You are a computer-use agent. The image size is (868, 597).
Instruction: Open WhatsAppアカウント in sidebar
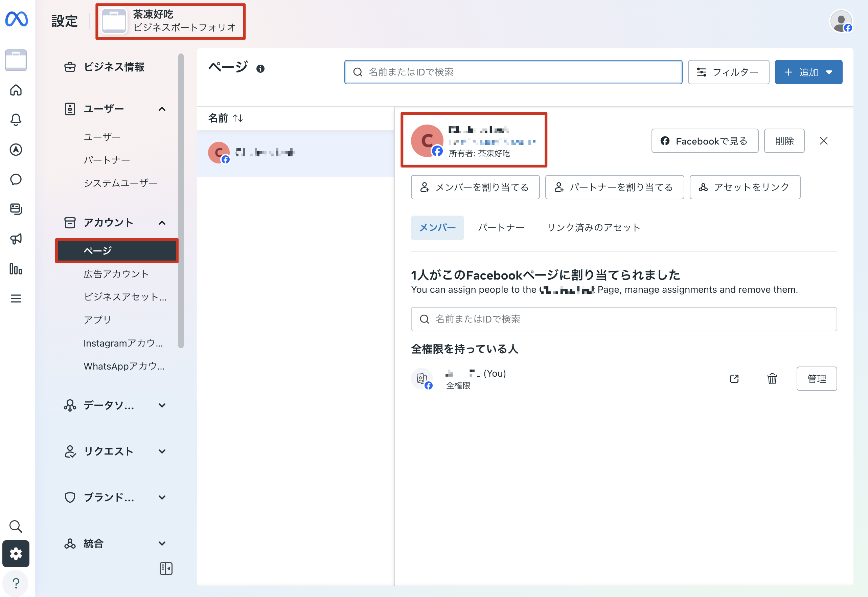[x=124, y=366]
